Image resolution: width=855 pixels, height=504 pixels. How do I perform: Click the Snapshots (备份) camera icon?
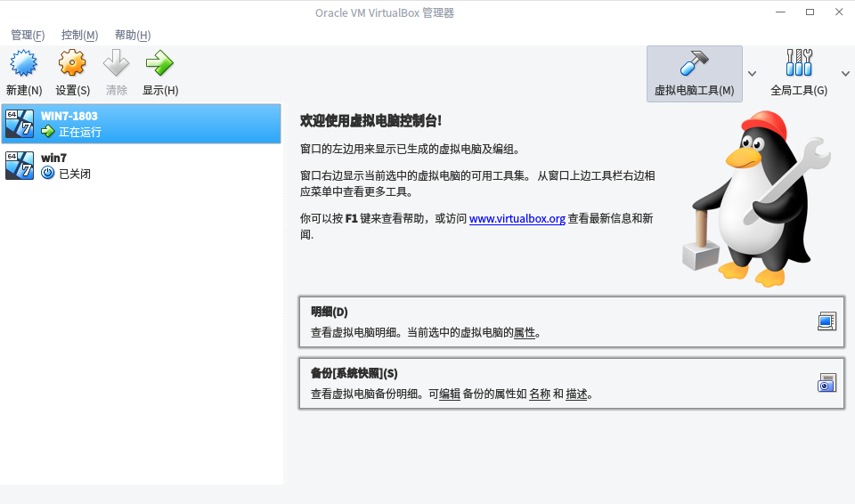(826, 383)
